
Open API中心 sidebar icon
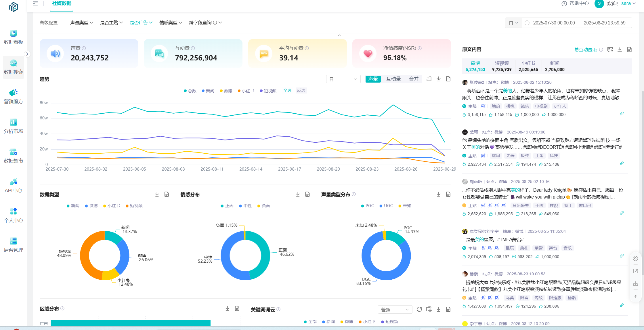coord(13,182)
